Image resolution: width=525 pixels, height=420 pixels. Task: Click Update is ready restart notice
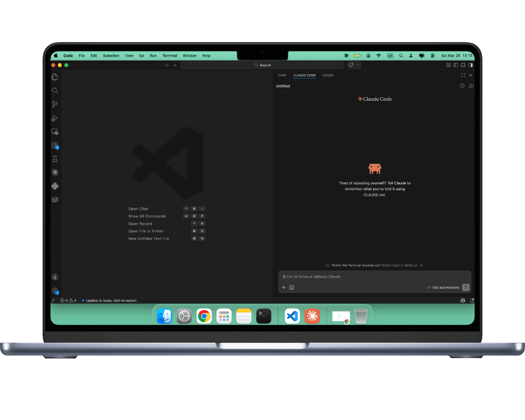[x=112, y=301]
